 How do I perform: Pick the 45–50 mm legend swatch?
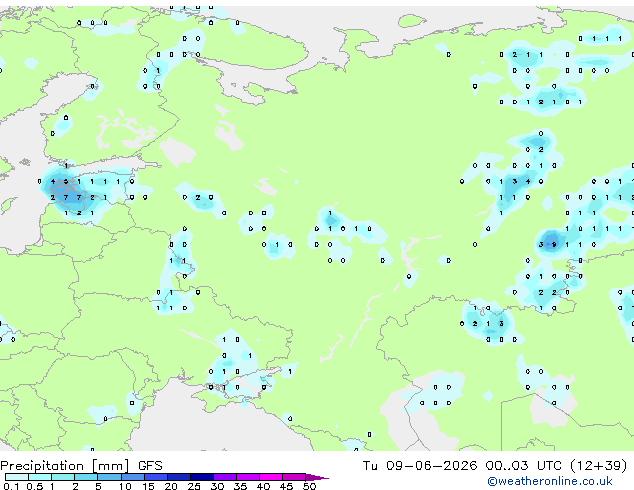pos(294,477)
